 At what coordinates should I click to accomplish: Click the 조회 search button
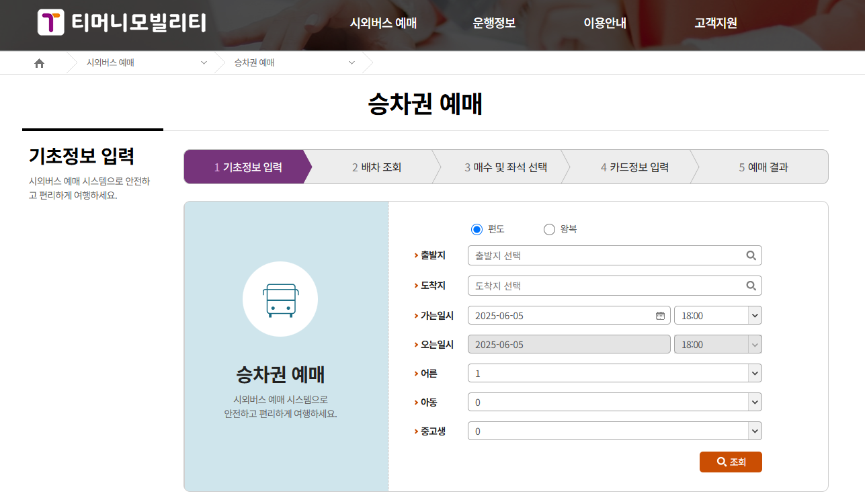click(x=731, y=462)
